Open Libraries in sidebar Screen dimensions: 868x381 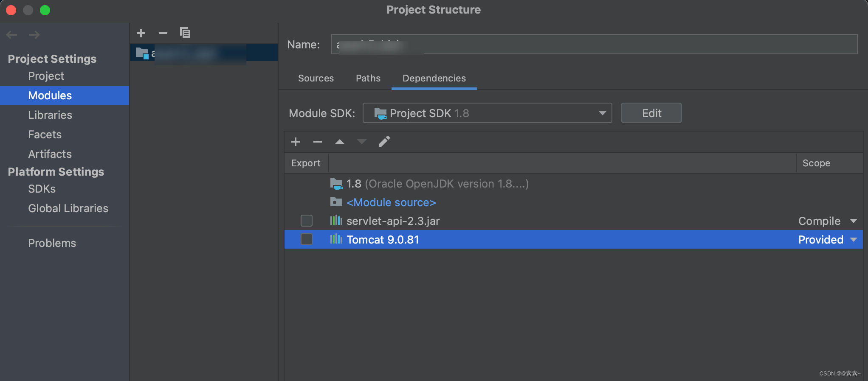[50, 115]
